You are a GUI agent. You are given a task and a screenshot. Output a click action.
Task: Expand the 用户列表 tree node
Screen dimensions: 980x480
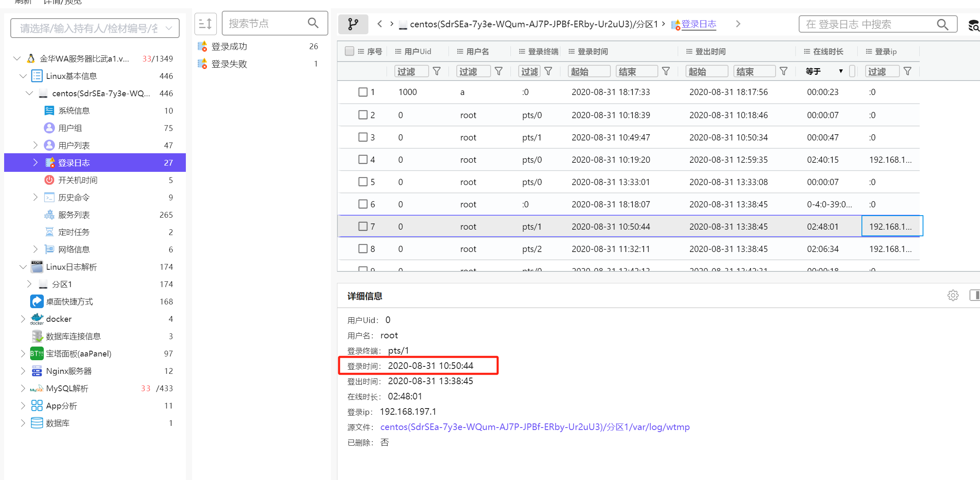pos(35,145)
